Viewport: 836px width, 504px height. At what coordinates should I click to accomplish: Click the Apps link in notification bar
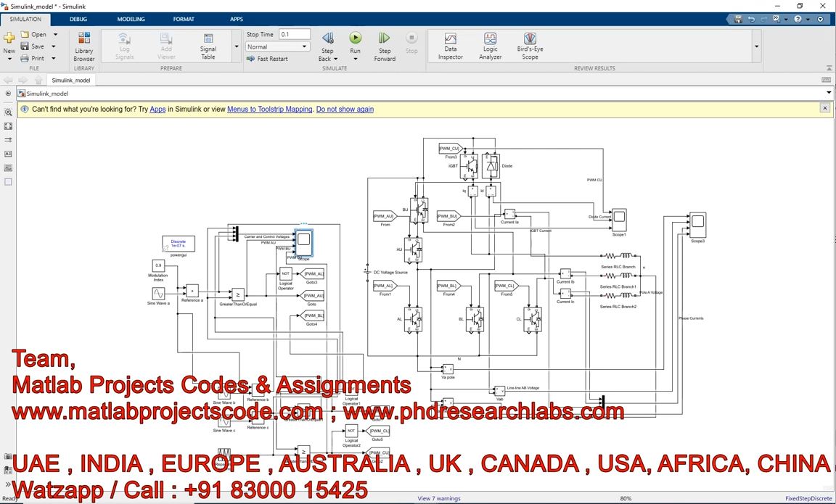point(157,109)
